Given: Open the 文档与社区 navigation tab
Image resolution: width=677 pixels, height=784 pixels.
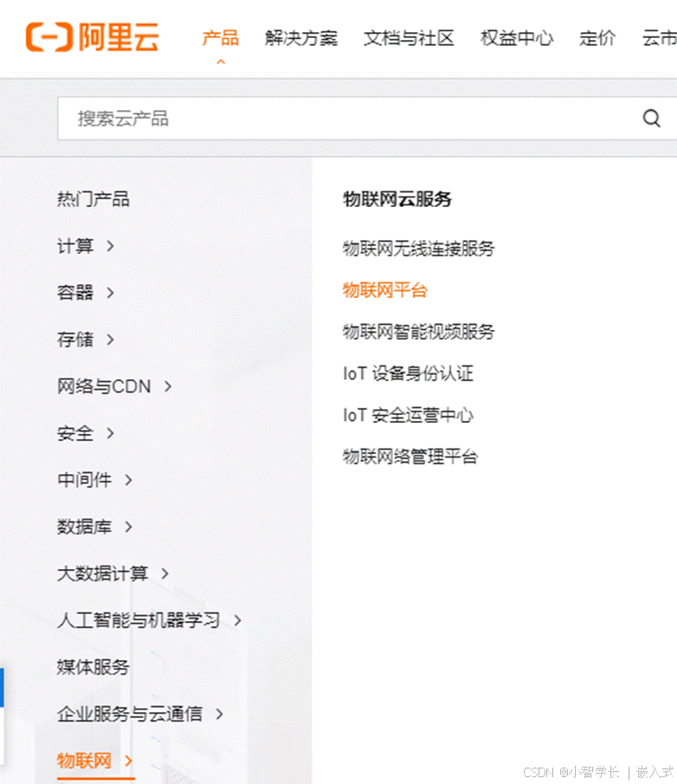Looking at the screenshot, I should [x=409, y=38].
